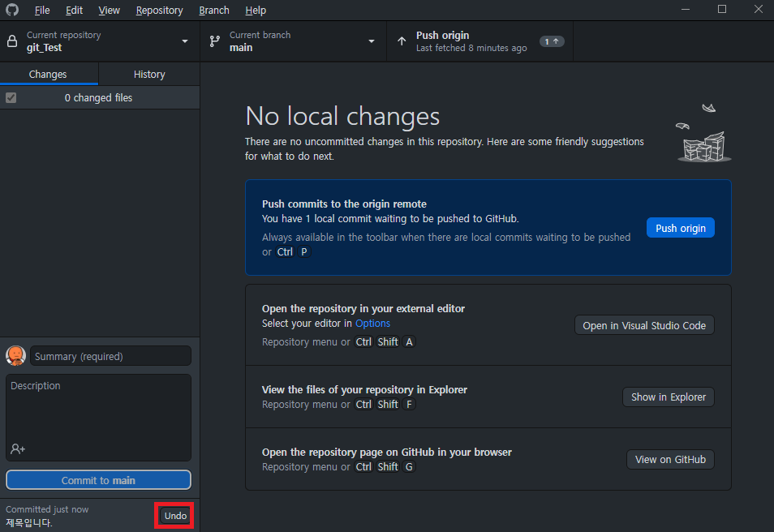The image size is (774, 532).
Task: Maximize the GitHub Desktop window
Action: tap(722, 10)
